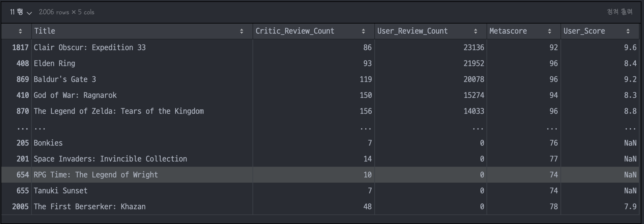Select Space Invaders: Invincible Collection cell
644x224 pixels.
tap(142, 159)
